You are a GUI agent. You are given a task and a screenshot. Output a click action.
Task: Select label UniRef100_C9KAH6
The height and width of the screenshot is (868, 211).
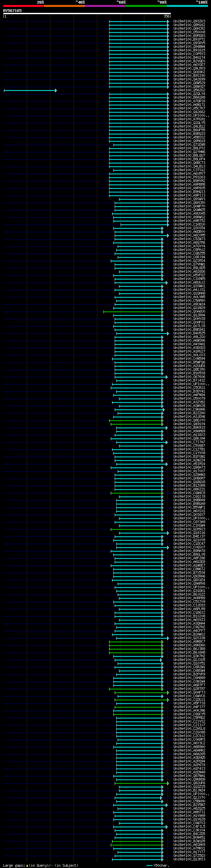coord(189,409)
